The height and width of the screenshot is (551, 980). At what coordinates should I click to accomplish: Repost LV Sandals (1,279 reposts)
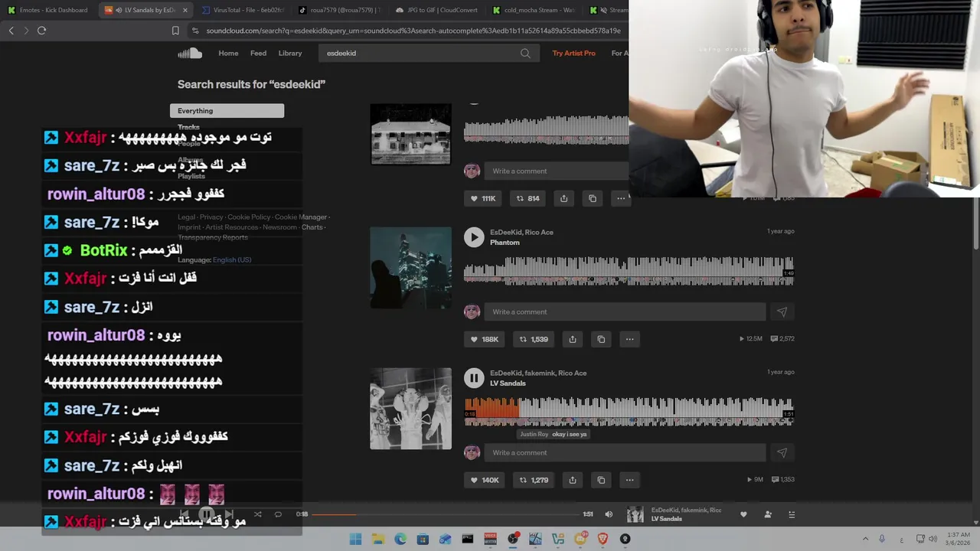pyautogui.click(x=534, y=480)
